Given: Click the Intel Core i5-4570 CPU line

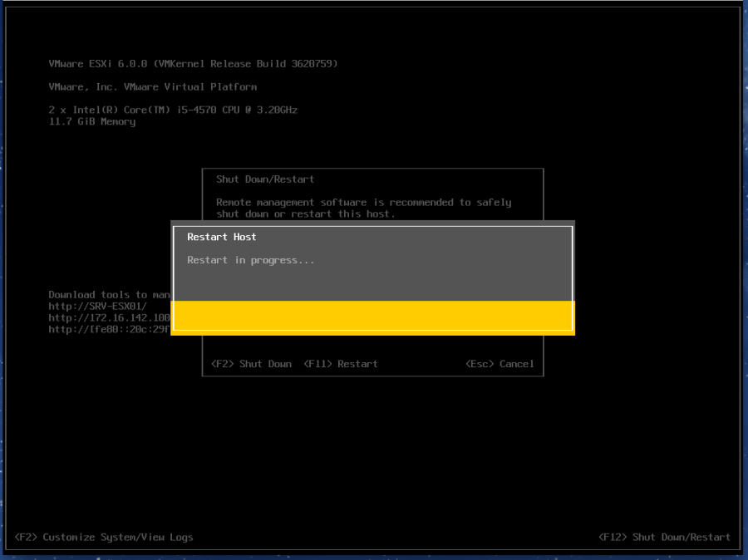Looking at the screenshot, I should click(172, 110).
